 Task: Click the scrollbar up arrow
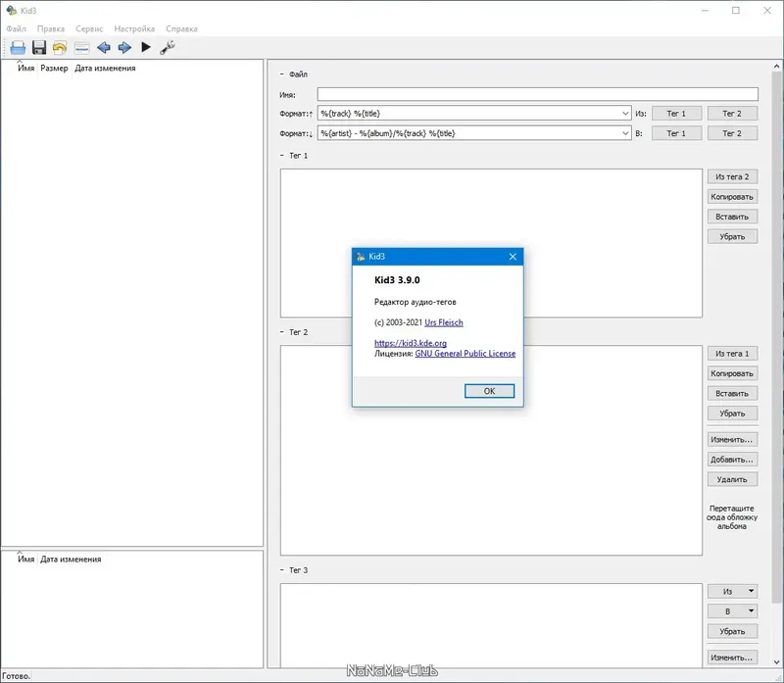click(x=776, y=66)
